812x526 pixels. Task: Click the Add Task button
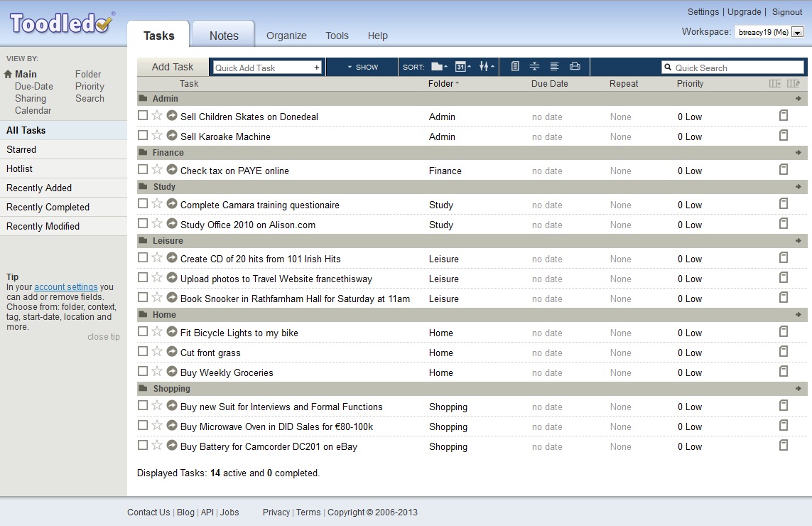(x=173, y=67)
